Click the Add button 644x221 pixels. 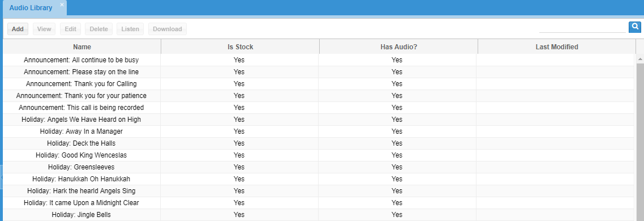pyautogui.click(x=18, y=29)
